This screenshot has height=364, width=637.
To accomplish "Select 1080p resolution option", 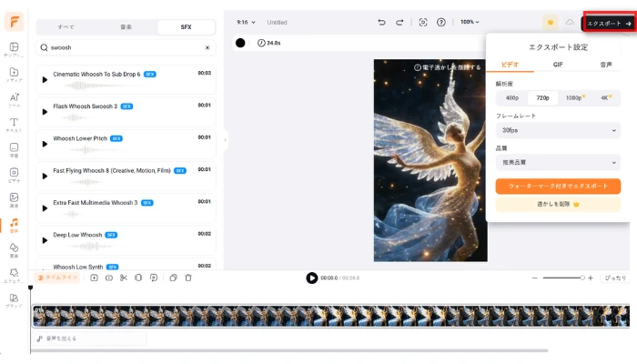I will (574, 97).
